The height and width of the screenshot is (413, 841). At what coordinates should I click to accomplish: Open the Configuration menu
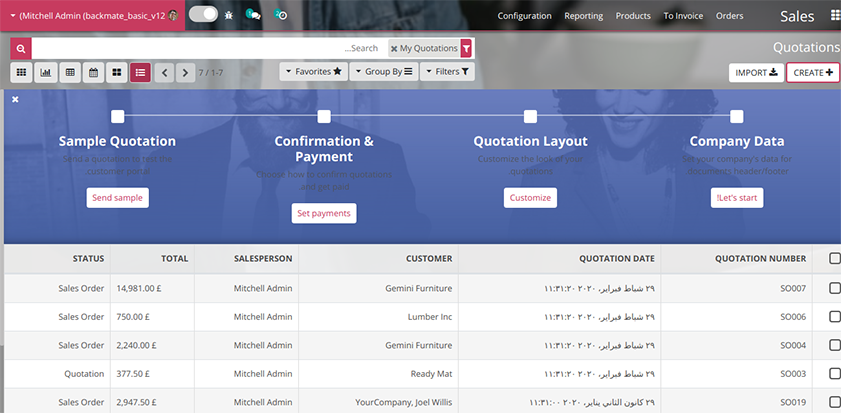(x=524, y=16)
